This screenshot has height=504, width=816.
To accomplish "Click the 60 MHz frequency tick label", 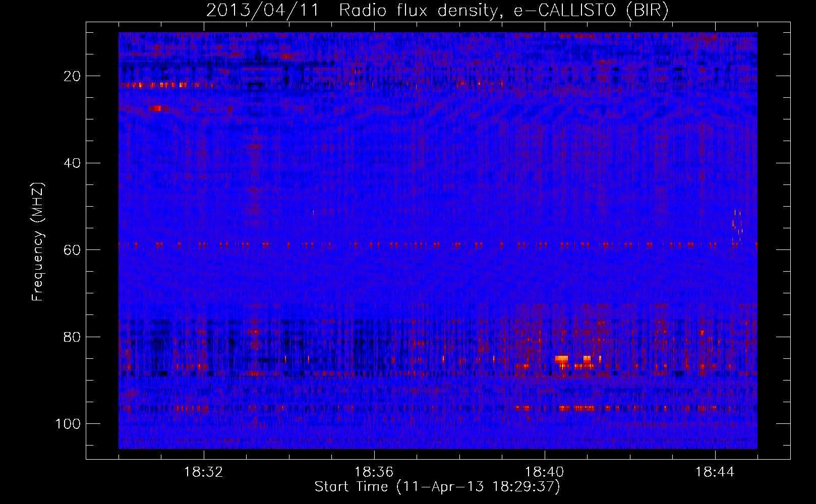I will coord(72,250).
